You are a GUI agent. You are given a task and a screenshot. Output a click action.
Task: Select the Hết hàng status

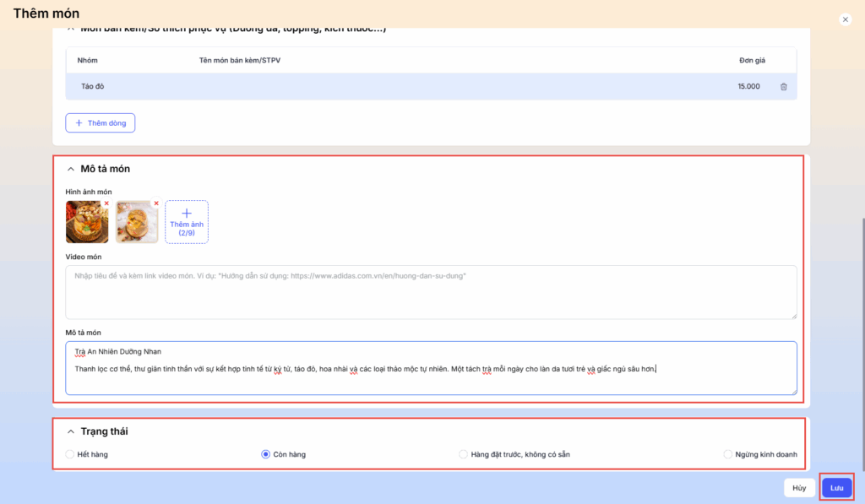(x=70, y=454)
